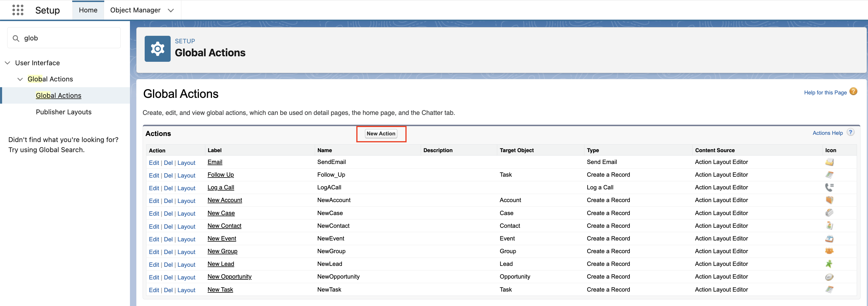This screenshot has width=868, height=306.
Task: Click the Help for this Page question icon
Action: [x=853, y=92]
